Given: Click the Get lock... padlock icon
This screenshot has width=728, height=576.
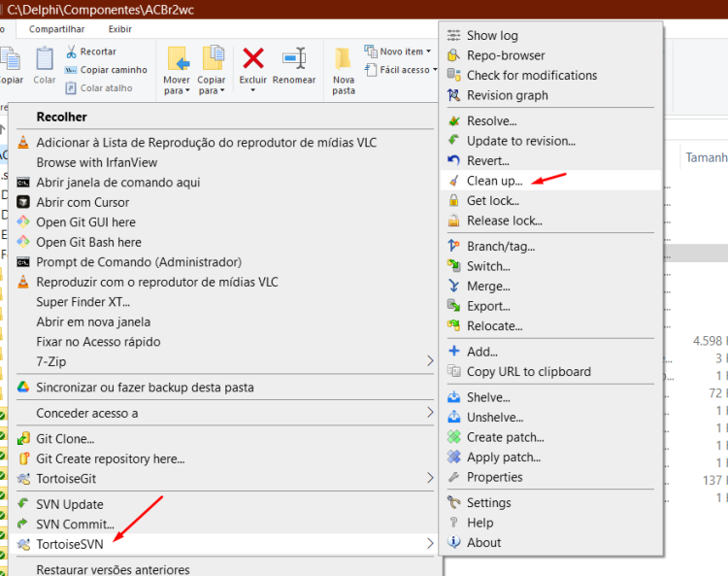Looking at the screenshot, I should [453, 201].
